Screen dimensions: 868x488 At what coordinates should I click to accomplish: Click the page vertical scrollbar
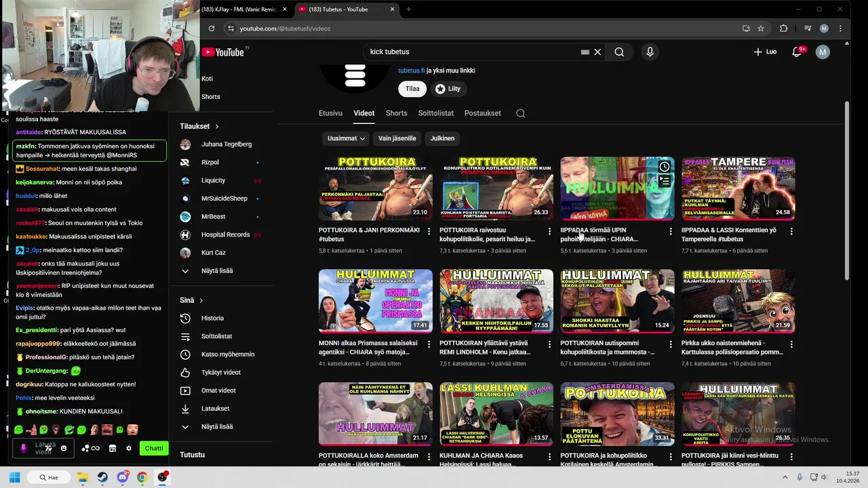846,190
